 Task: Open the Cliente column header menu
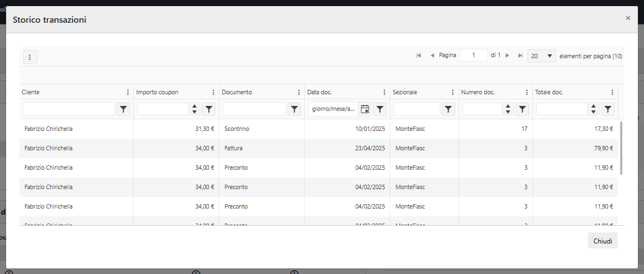128,92
